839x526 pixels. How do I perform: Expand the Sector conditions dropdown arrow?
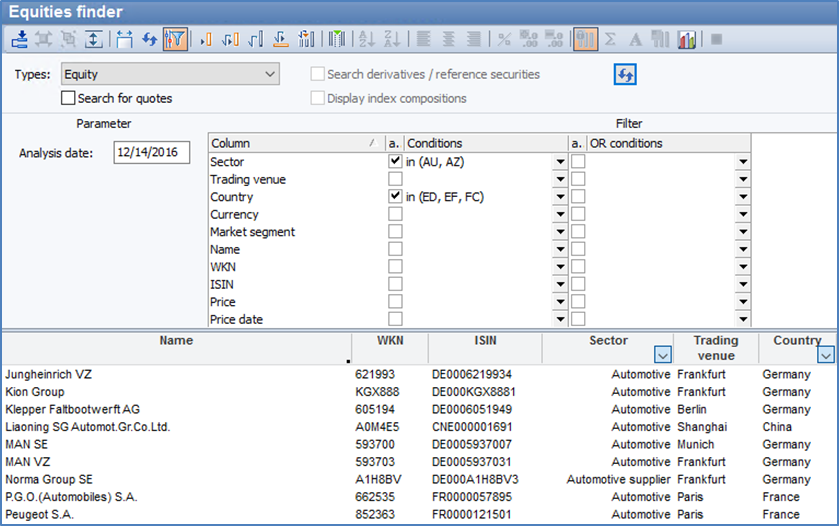pos(558,162)
